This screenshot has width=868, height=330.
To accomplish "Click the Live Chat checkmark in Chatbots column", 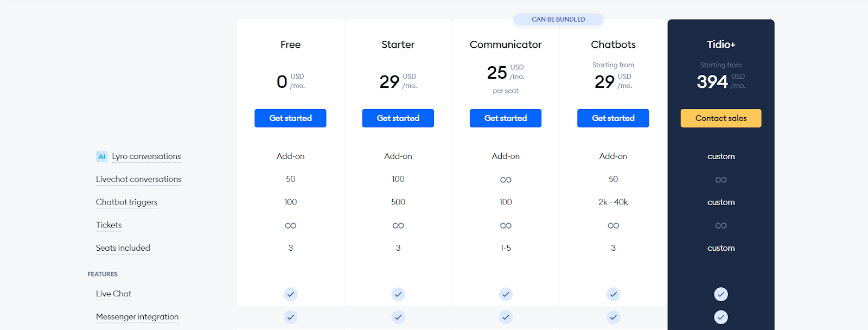I will pos(613,294).
